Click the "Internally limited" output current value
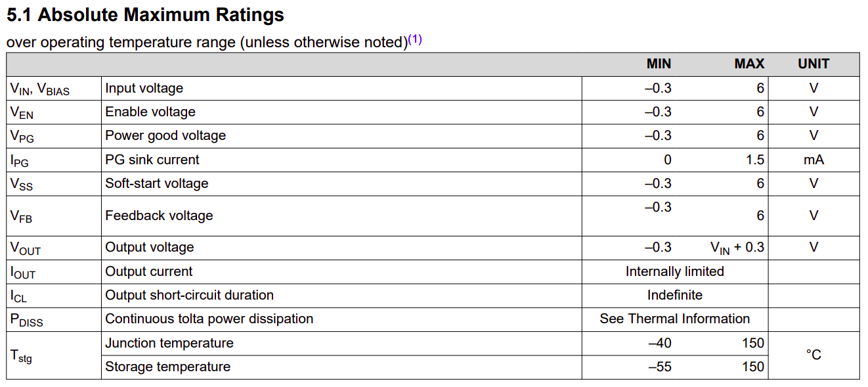Viewport: 868px width, 387px height. coord(674,271)
